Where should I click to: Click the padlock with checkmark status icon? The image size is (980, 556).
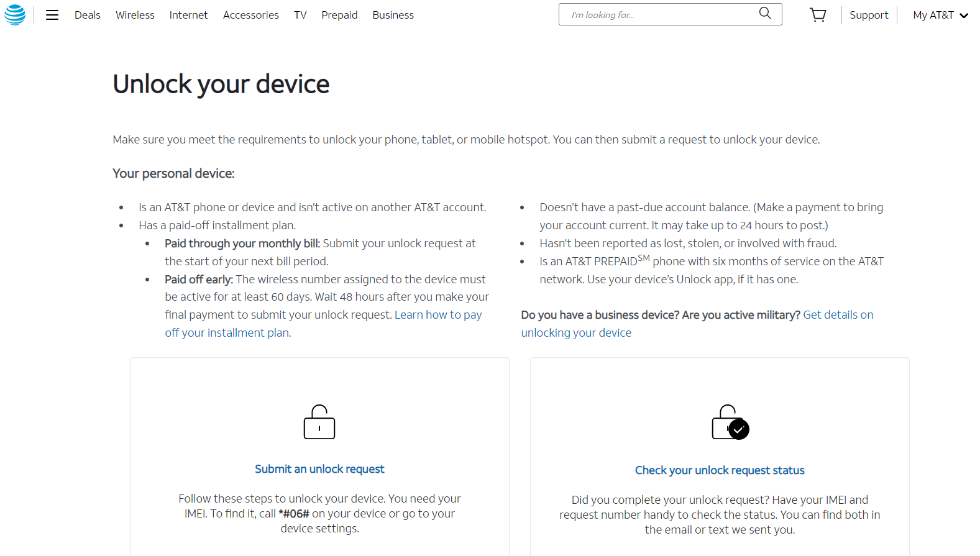pyautogui.click(x=730, y=422)
